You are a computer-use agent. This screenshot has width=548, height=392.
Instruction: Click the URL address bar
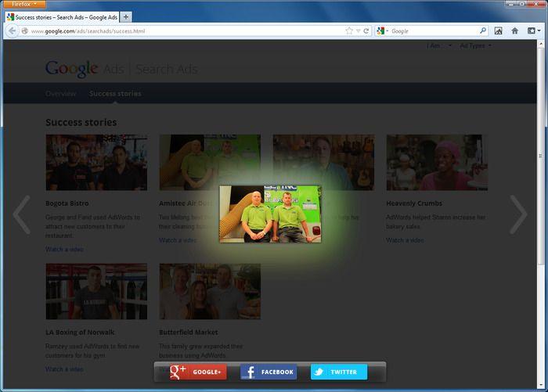pos(186,31)
